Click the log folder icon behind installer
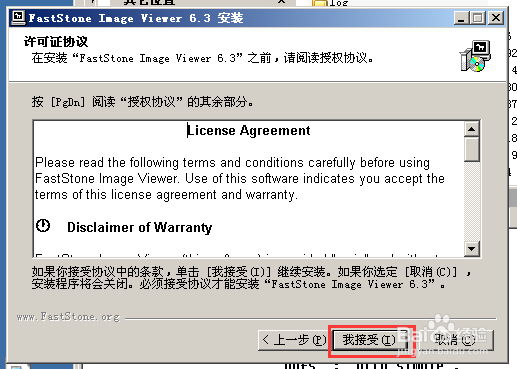 [x=319, y=3]
